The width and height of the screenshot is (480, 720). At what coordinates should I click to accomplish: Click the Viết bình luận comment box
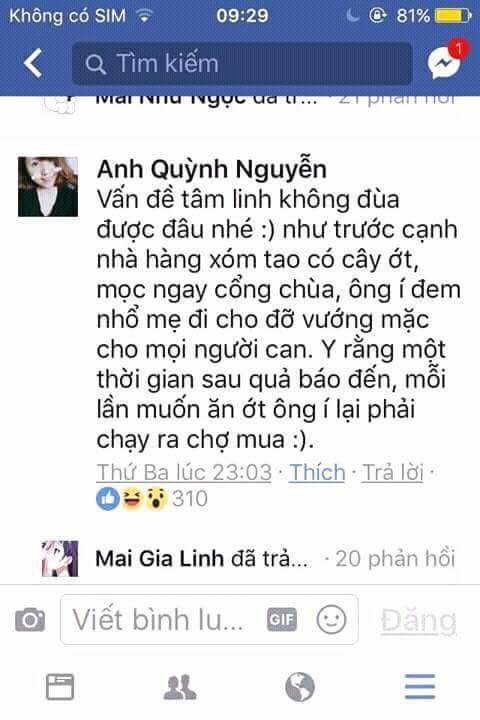209,619
